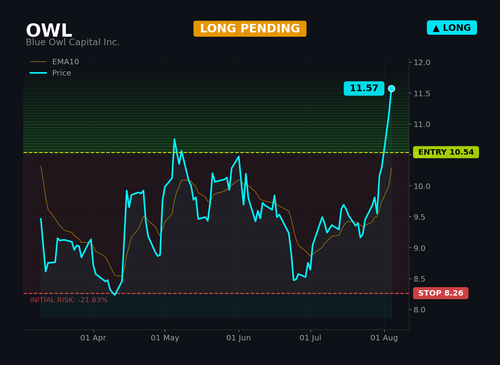Click the 11.0 price axis label
500x365 pixels.
[422, 124]
